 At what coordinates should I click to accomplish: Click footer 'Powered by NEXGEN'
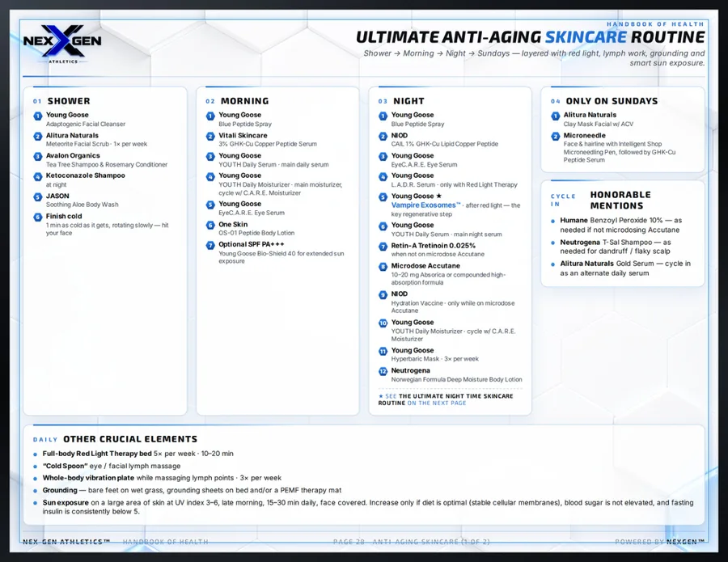(x=660, y=542)
